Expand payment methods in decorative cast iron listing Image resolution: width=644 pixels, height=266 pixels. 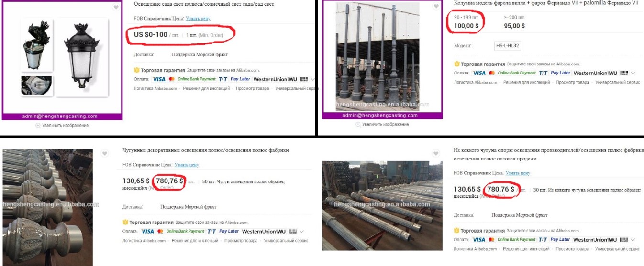pyautogui.click(x=301, y=231)
